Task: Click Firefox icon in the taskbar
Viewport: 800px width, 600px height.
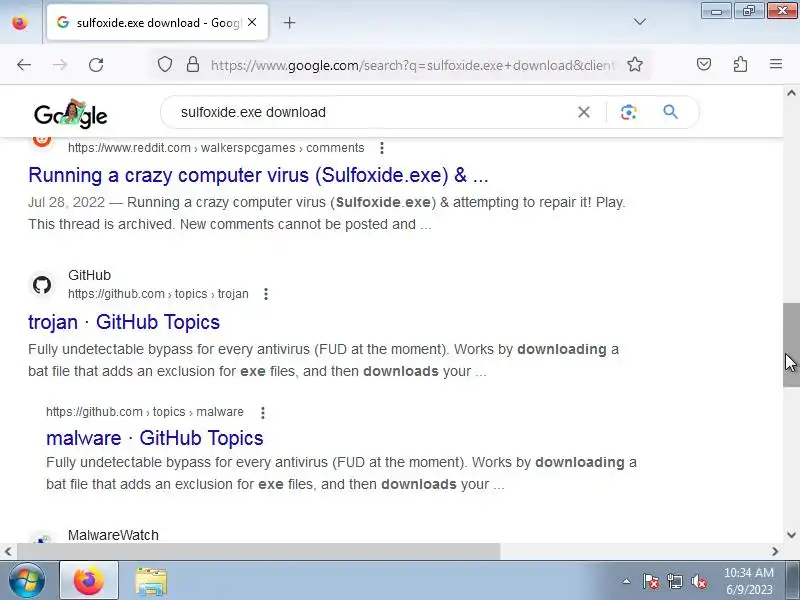Action: [x=89, y=581]
